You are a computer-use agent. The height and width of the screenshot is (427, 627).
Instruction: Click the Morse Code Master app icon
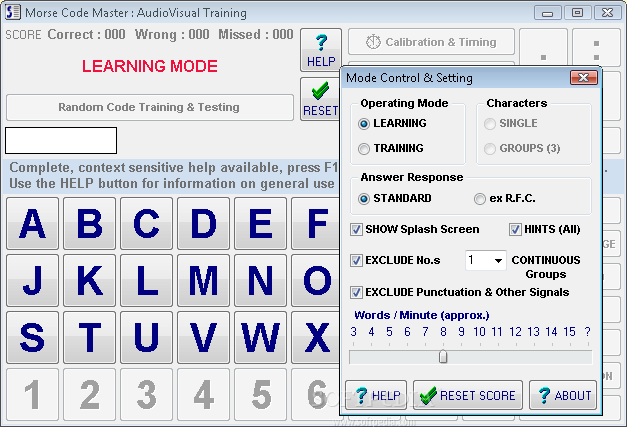pos(13,12)
